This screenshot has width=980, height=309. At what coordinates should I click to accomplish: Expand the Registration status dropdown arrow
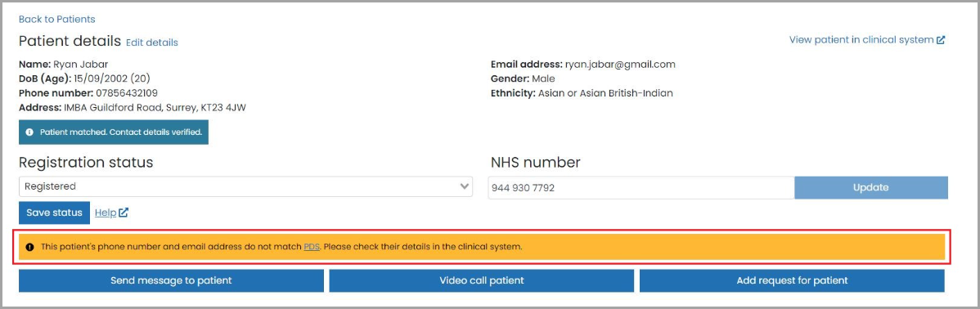(x=465, y=186)
